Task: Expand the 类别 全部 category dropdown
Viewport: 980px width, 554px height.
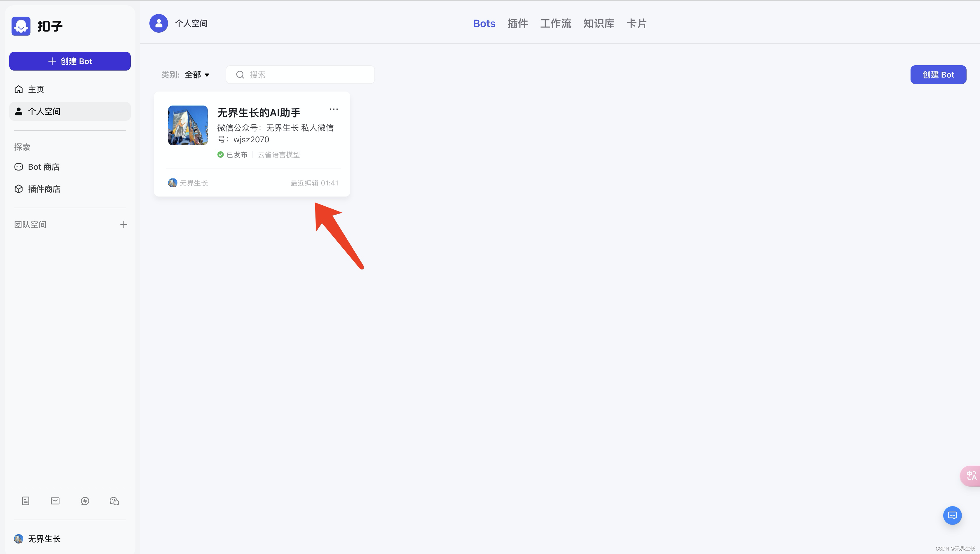Action: [197, 75]
